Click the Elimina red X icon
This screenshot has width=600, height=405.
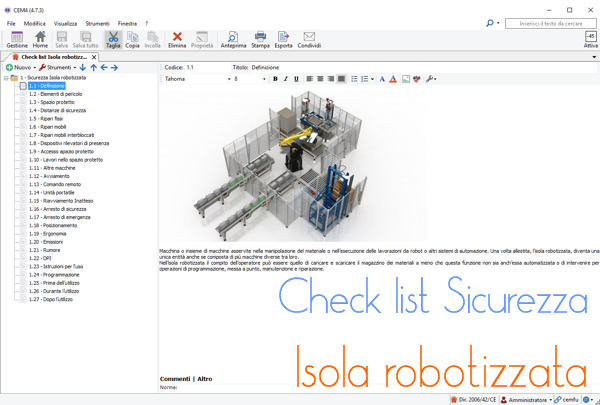178,39
